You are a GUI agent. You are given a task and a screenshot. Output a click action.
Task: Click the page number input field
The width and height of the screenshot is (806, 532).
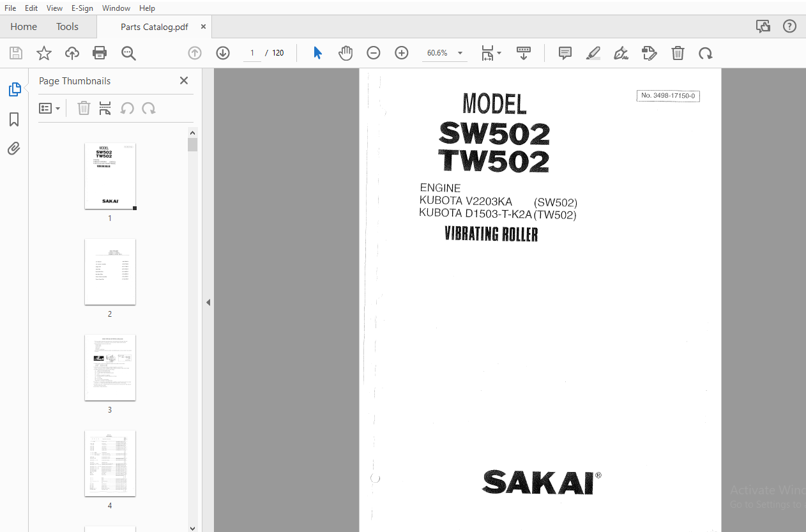(252, 53)
